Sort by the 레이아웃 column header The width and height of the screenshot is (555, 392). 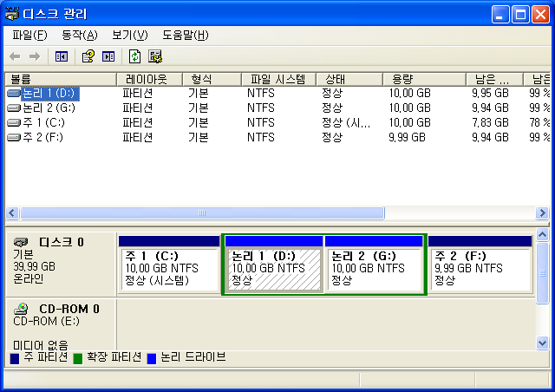pos(149,79)
